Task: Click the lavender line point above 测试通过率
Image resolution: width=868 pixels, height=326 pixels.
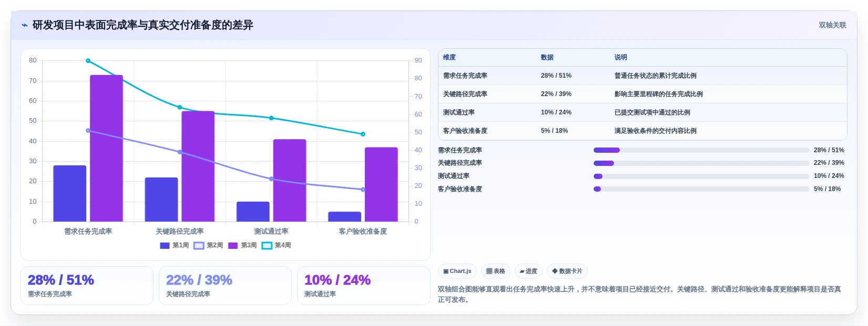Action: point(271,179)
